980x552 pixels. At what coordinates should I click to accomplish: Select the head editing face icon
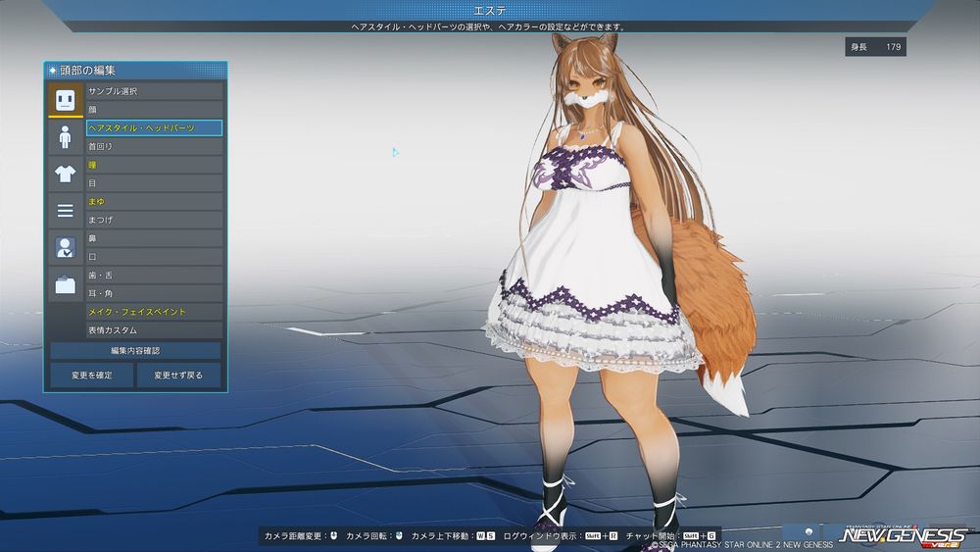pyautogui.click(x=66, y=100)
